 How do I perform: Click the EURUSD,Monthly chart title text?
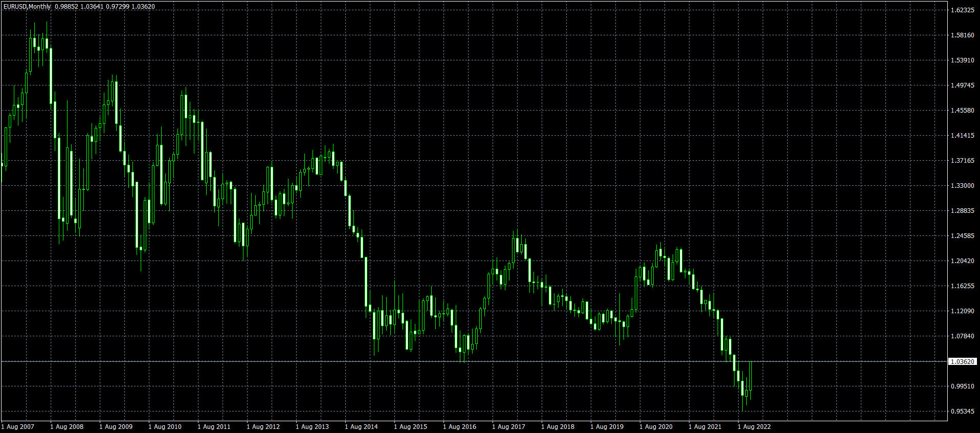[x=27, y=7]
